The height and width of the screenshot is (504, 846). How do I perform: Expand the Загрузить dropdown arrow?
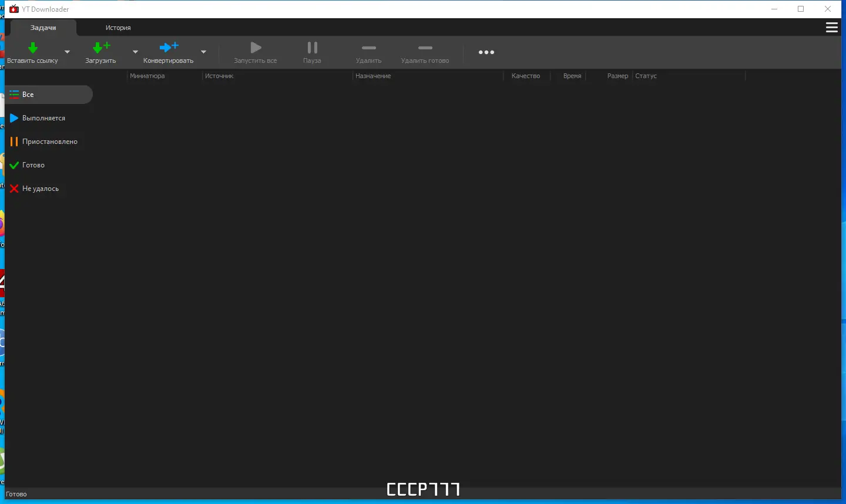[135, 52]
